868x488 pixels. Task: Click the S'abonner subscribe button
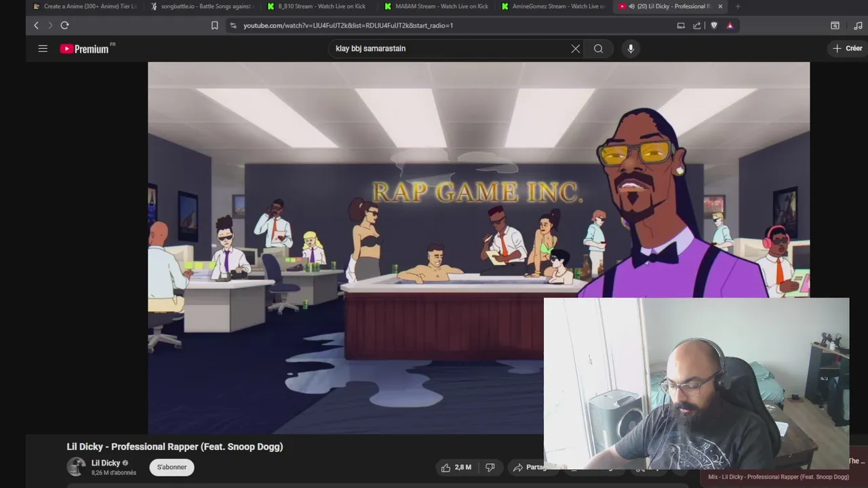click(x=172, y=467)
